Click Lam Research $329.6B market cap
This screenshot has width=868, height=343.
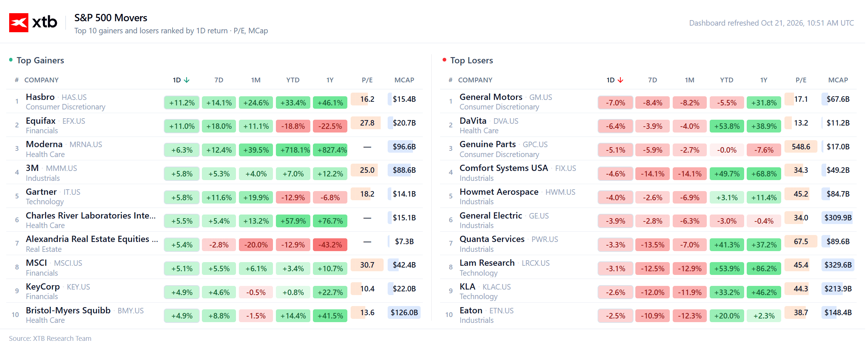pos(838,265)
